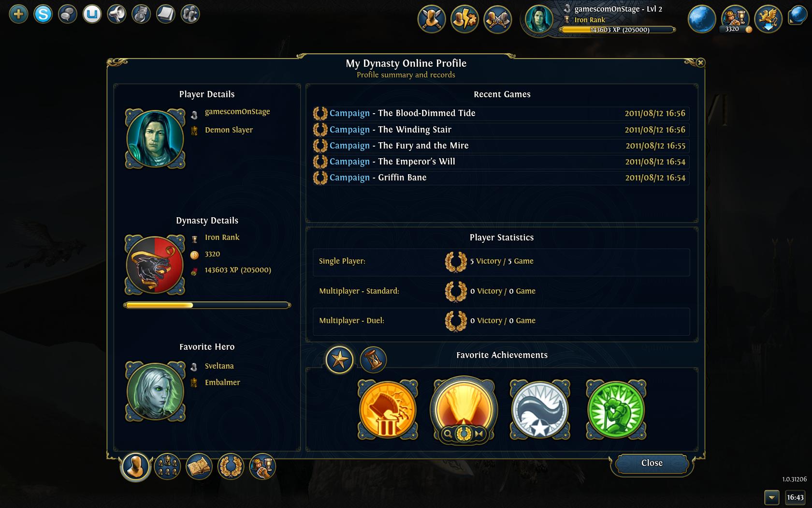Open the Uplay icon in top toolbar

(x=92, y=14)
